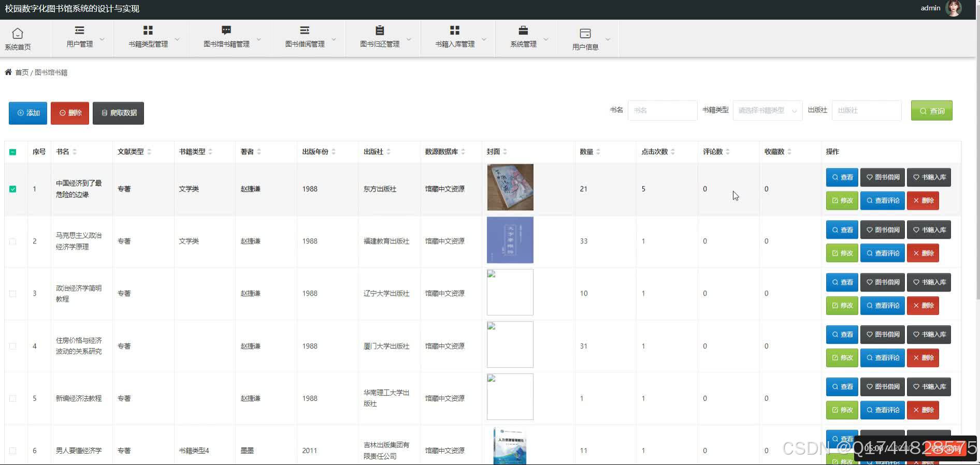Sort the table by 出版年份 column
The width and height of the screenshot is (980, 465).
pyautogui.click(x=334, y=152)
